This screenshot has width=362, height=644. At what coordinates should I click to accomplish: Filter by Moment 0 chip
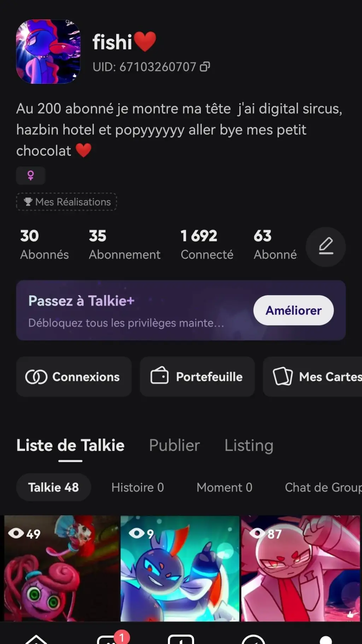(x=224, y=487)
